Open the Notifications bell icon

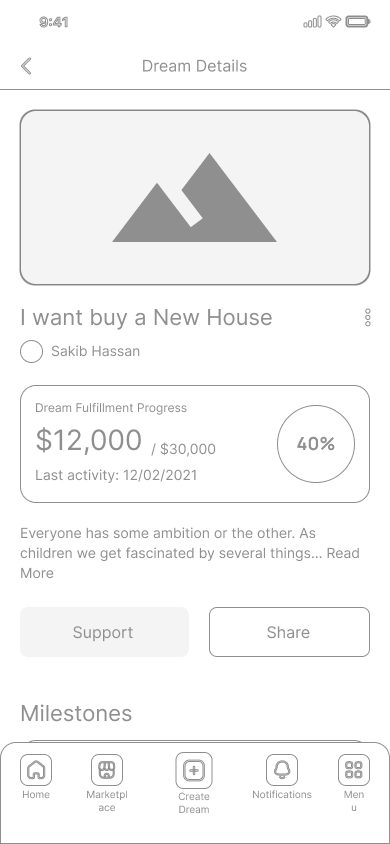pos(282,770)
